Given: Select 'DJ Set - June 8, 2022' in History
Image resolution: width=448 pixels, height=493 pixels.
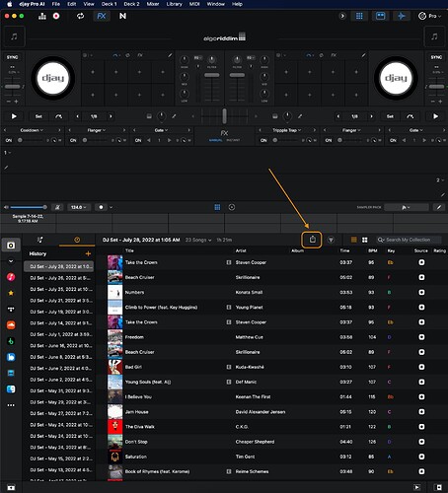Looking at the screenshot, I should click(59, 357).
